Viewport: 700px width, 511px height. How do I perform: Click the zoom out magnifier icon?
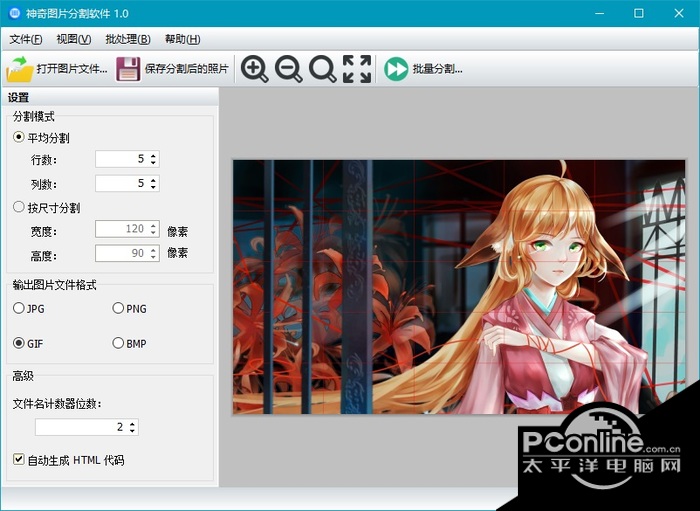288,69
